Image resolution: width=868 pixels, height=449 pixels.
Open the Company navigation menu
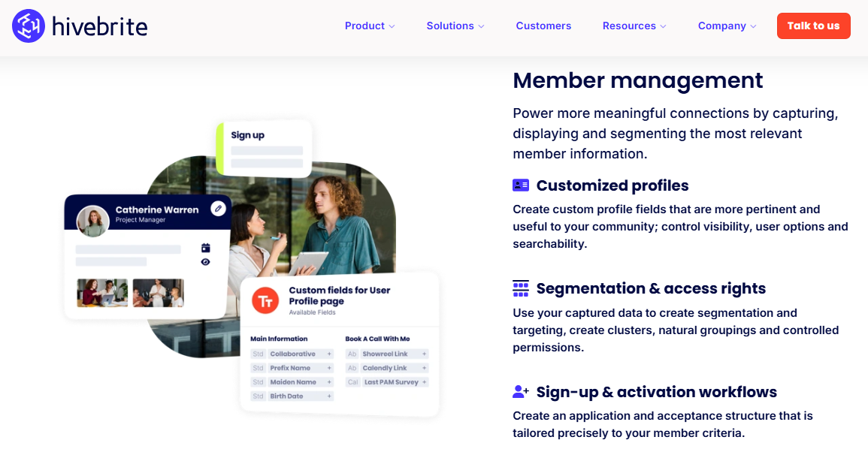click(x=727, y=26)
